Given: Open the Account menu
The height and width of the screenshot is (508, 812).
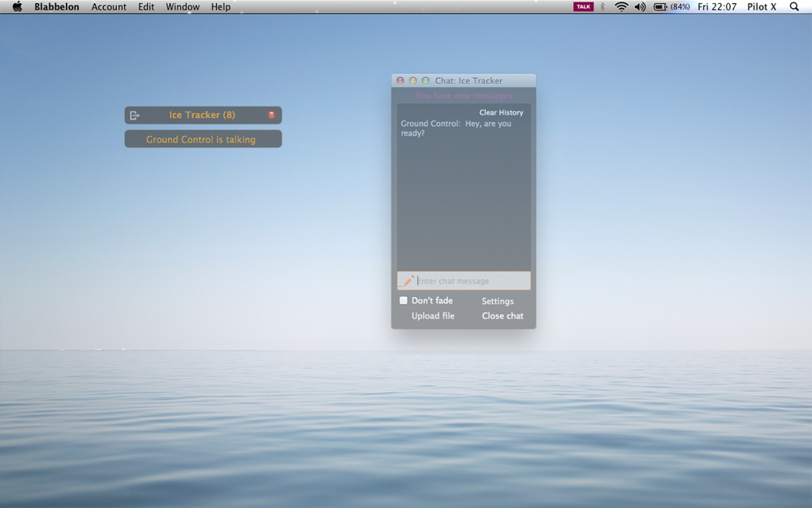Looking at the screenshot, I should [x=109, y=7].
